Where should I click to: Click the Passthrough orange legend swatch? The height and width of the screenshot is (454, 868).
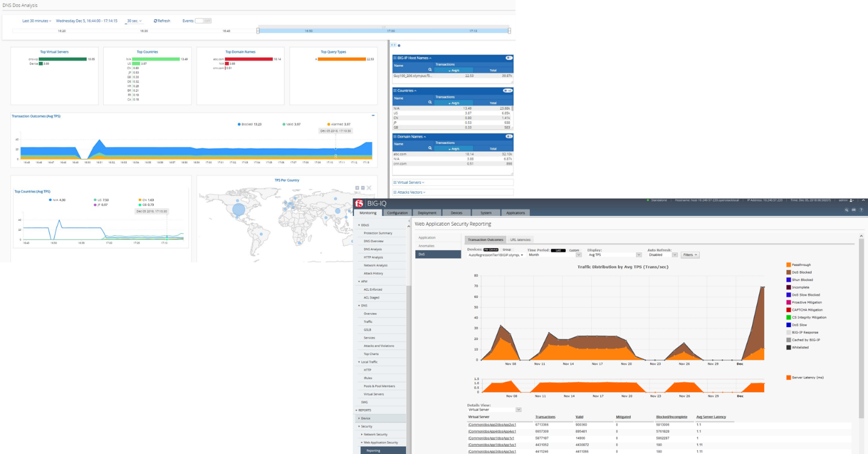pos(788,265)
